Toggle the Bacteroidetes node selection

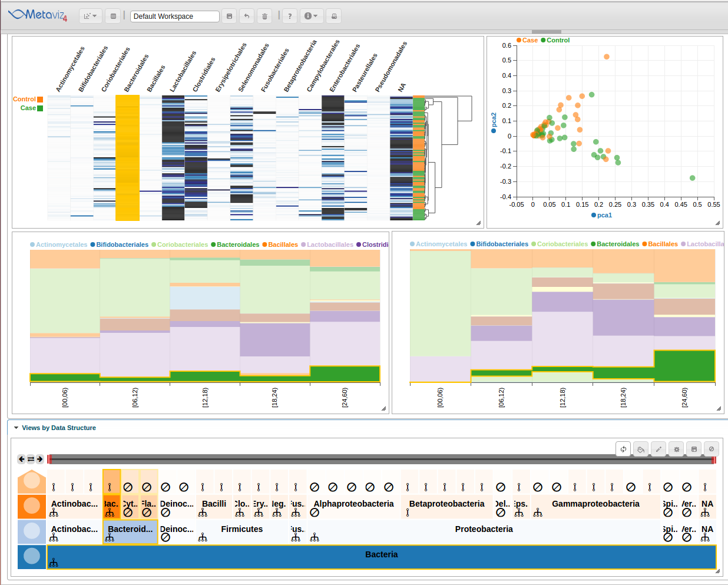(130, 529)
